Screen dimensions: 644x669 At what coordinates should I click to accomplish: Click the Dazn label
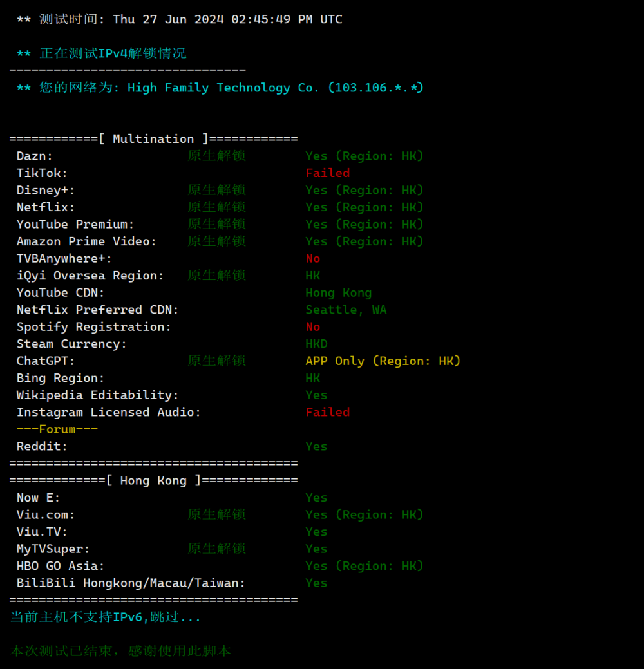[x=35, y=156]
